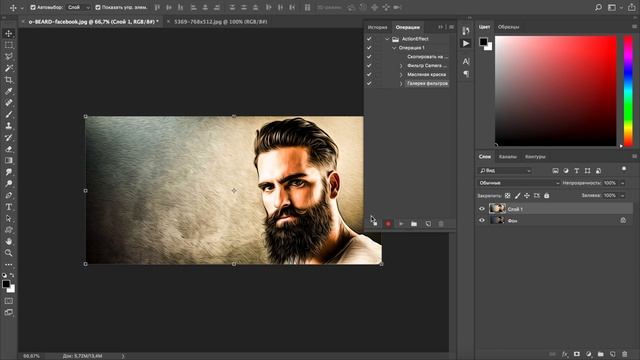Open Paragraph panel icon in side dock
Viewport: 640px width, 360px height.
pyautogui.click(x=466, y=74)
